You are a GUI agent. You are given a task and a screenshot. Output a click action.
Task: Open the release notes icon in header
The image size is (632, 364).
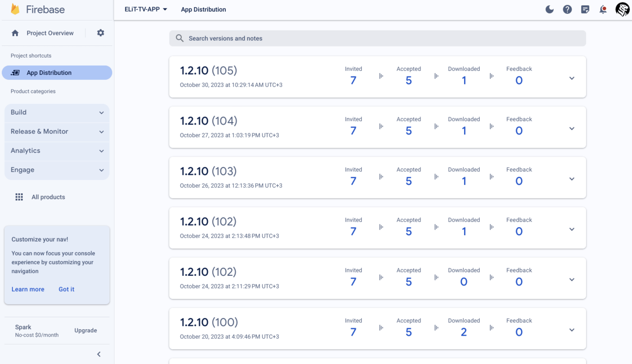(585, 9)
